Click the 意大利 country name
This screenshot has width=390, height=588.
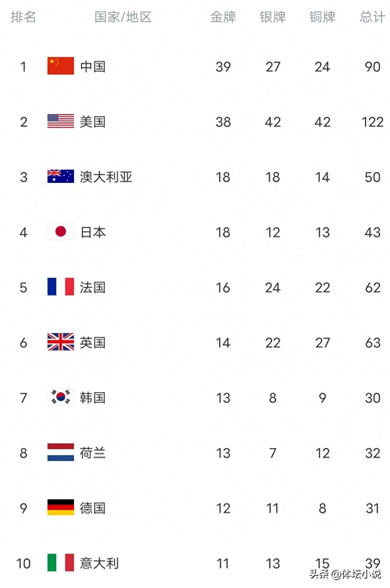point(99,563)
